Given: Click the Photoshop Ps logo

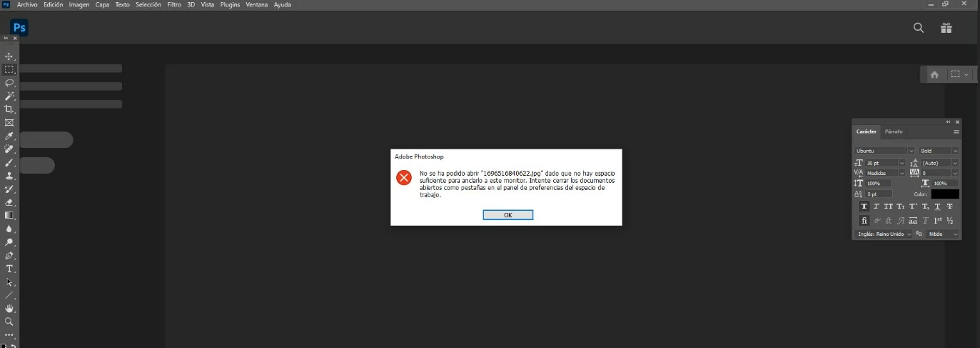Looking at the screenshot, I should (x=19, y=28).
